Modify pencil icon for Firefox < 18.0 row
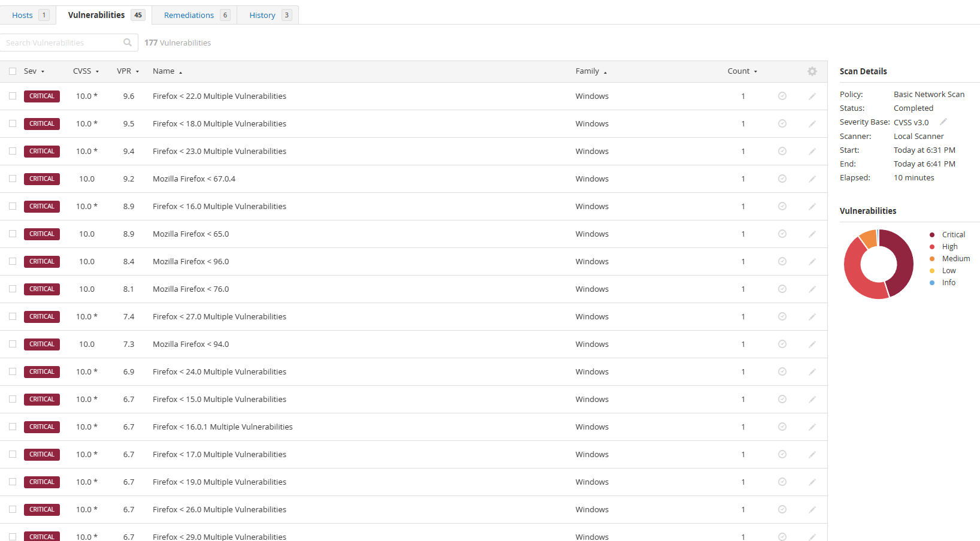 (x=812, y=123)
